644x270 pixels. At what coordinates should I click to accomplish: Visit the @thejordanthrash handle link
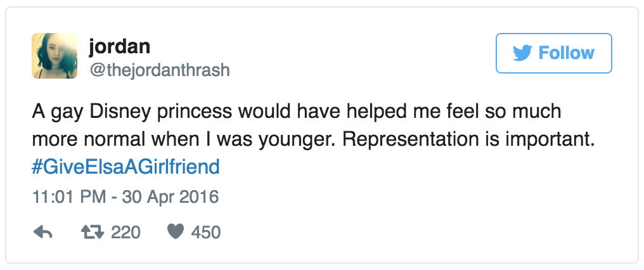coord(158,68)
